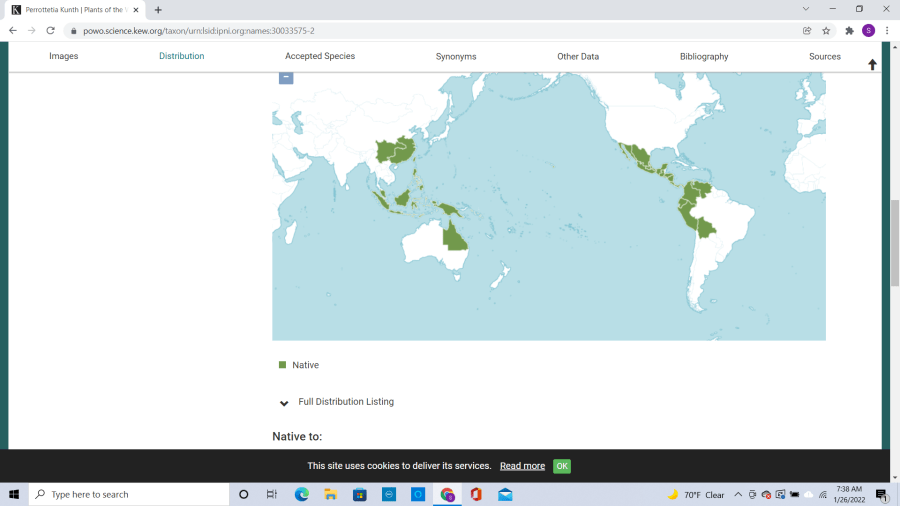
Task: Open the Chrome profile avatar
Action: [x=868, y=31]
